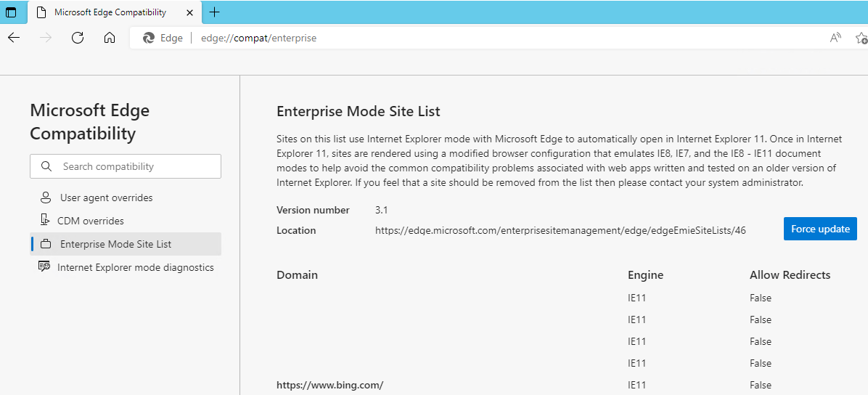Click the Edge logo in address bar
The width and height of the screenshot is (868, 395).
pyautogui.click(x=148, y=38)
